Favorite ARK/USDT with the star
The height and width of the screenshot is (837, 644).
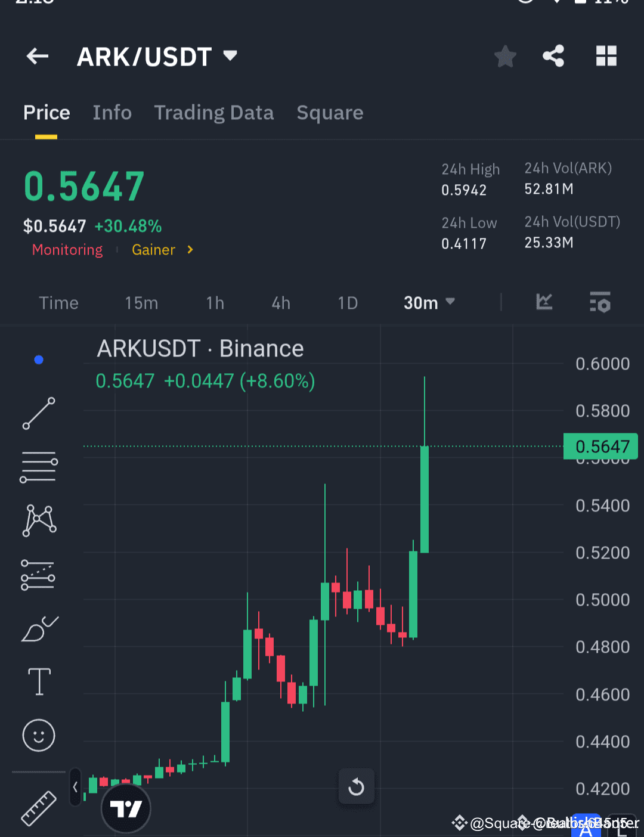[x=505, y=56]
